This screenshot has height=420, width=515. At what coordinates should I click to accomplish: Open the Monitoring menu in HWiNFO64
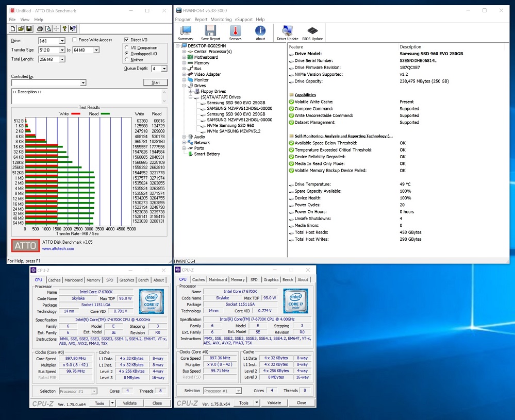coord(221,20)
